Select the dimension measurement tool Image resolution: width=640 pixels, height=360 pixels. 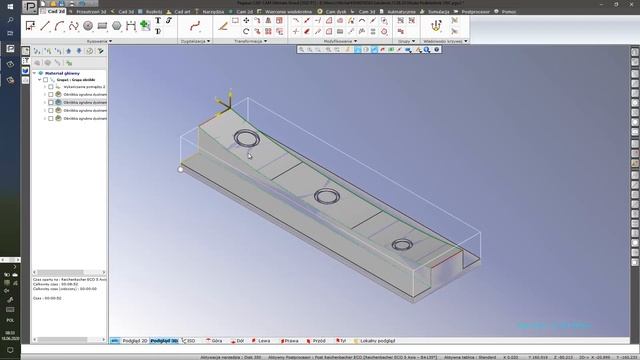(x=131, y=26)
